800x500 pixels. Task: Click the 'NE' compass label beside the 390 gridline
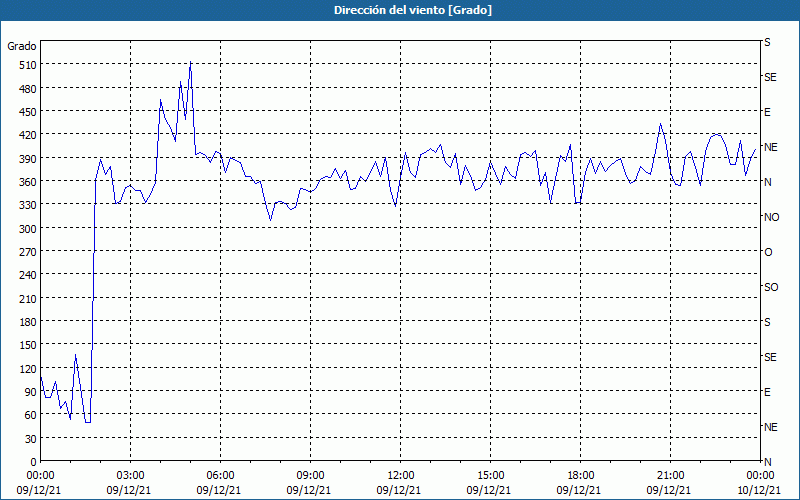[771, 147]
